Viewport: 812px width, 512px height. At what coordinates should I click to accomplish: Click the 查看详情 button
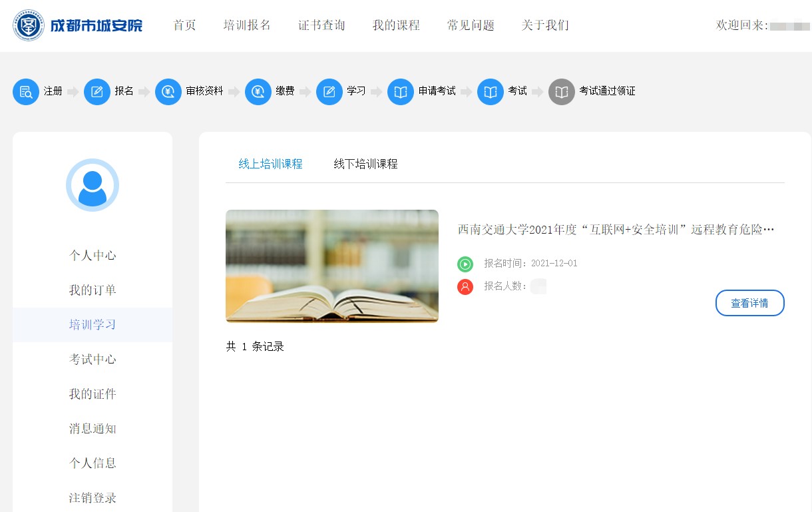click(x=750, y=302)
